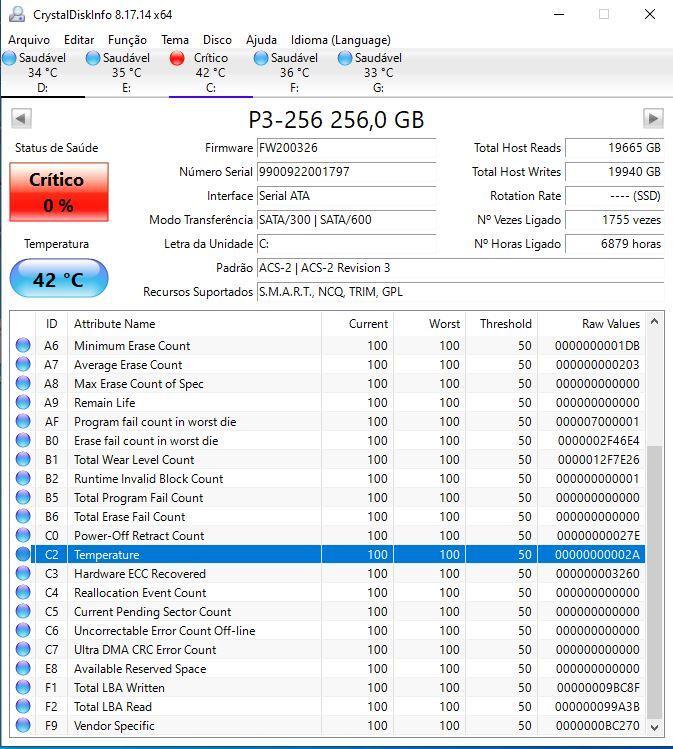
Task: Click status orb of Average Erase Count row
Action: 23,364
